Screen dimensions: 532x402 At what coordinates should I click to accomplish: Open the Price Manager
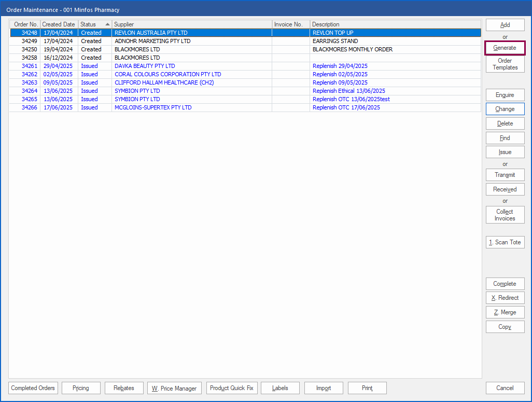click(x=174, y=388)
